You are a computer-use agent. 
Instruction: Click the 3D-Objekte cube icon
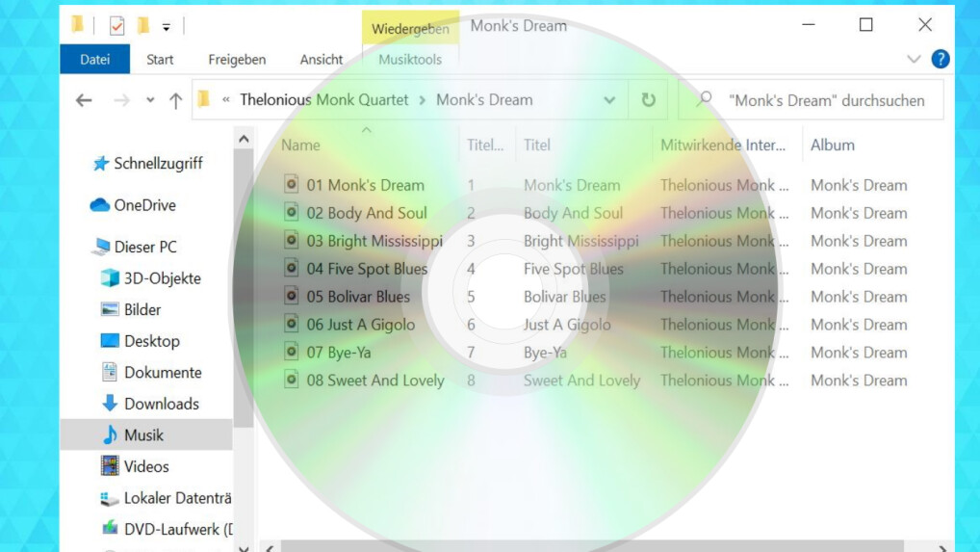point(110,277)
